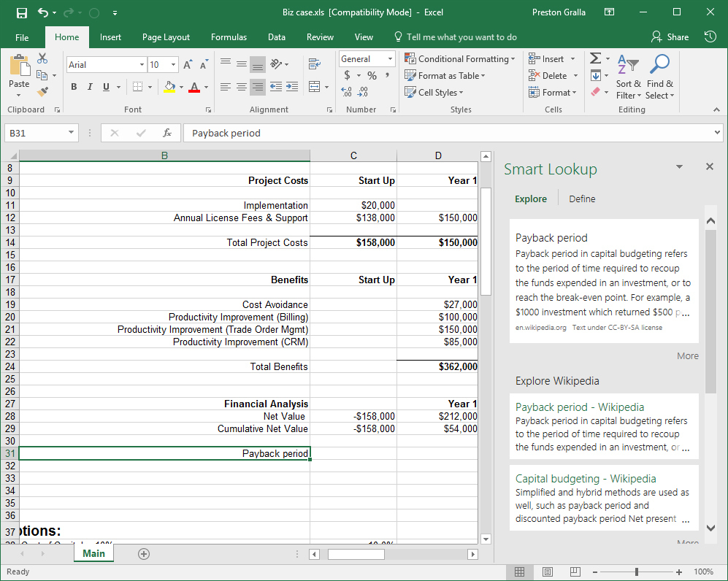Apply Percent Style formatting
Viewport: 728px width, 581px height.
tap(372, 75)
